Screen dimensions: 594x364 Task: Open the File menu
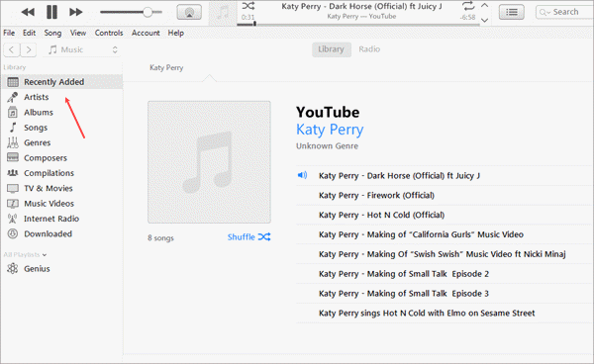pos(9,33)
